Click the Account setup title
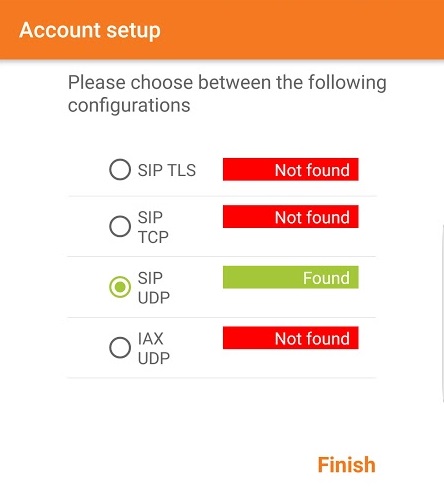The height and width of the screenshot is (491, 444). point(90,30)
